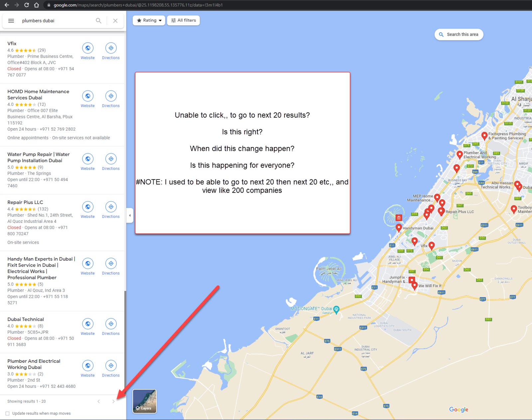Open Repair Plus LLC website icon
This screenshot has width=532, height=420.
click(88, 207)
